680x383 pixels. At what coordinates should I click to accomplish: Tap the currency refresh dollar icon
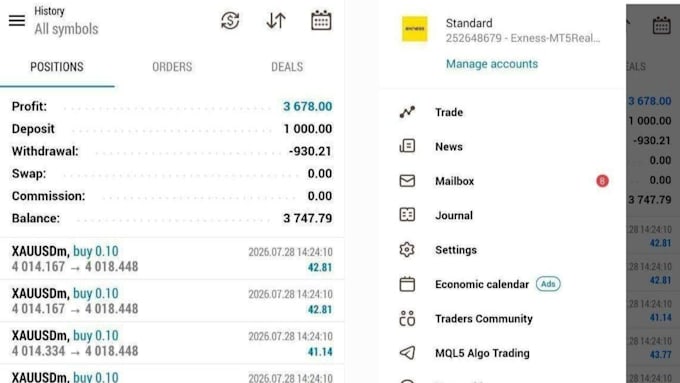pyautogui.click(x=230, y=20)
